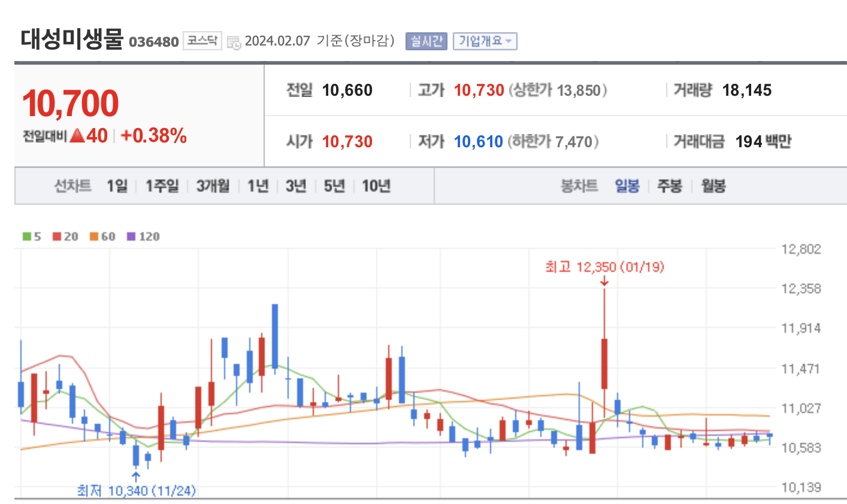Click the purple 120-day moving average swatch
Screen dimensions: 847x504
pyautogui.click(x=131, y=236)
